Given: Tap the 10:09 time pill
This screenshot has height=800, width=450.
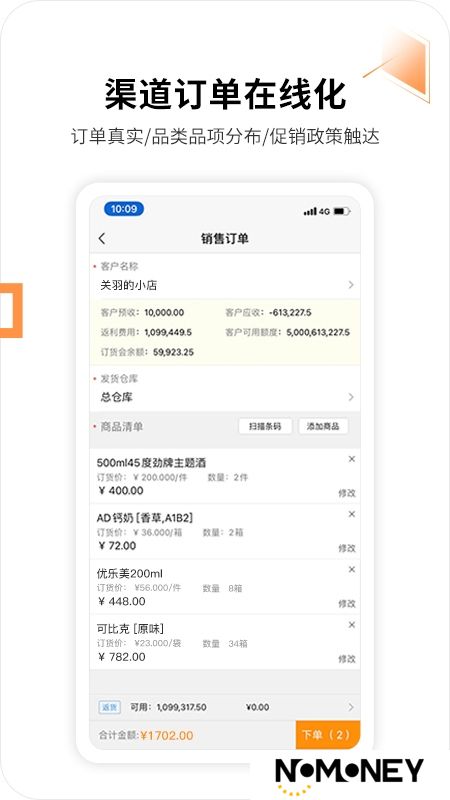Looking at the screenshot, I should [x=124, y=209].
